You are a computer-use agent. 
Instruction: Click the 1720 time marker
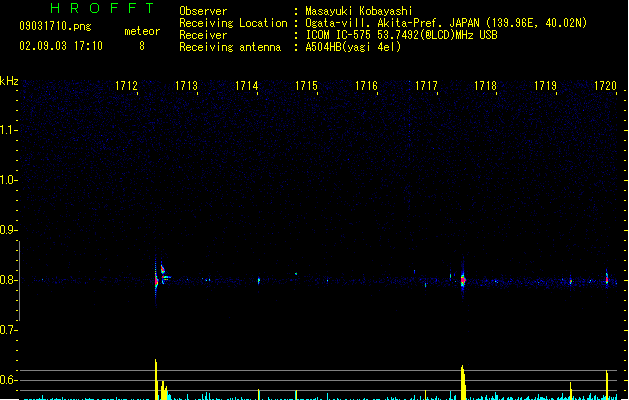[605, 86]
